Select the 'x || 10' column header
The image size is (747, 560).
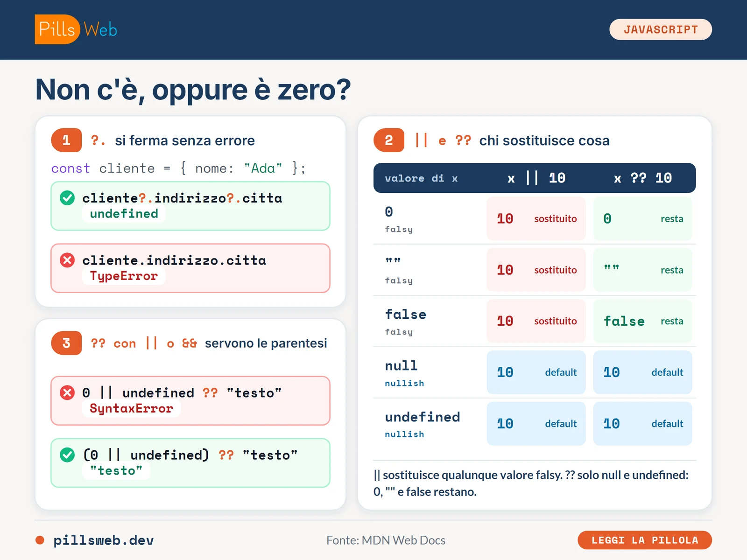pos(536,178)
